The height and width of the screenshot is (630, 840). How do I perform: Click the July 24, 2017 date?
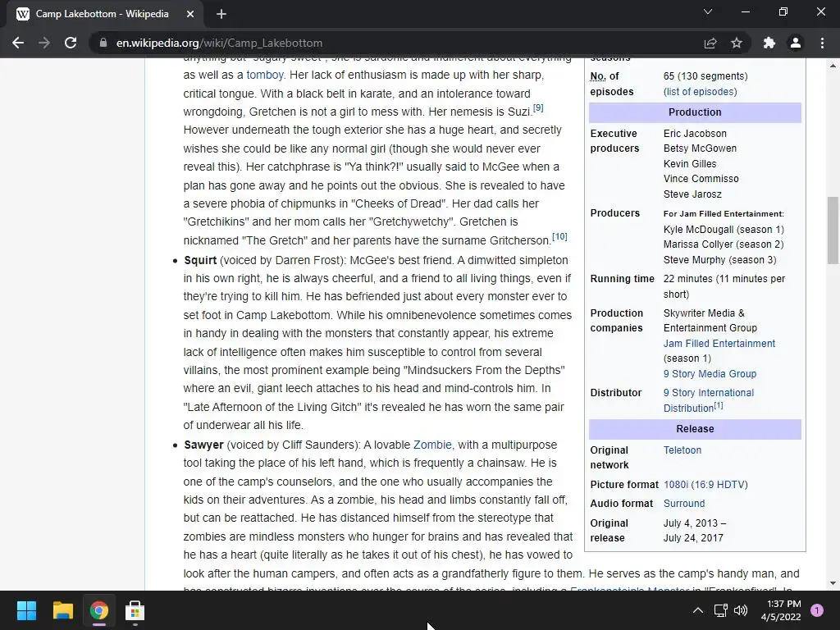point(693,538)
